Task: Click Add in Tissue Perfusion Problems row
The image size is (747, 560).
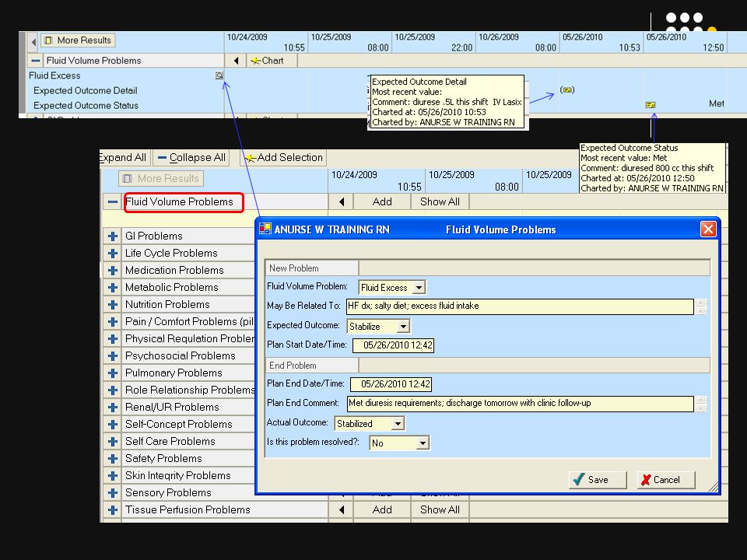Action: tap(382, 509)
